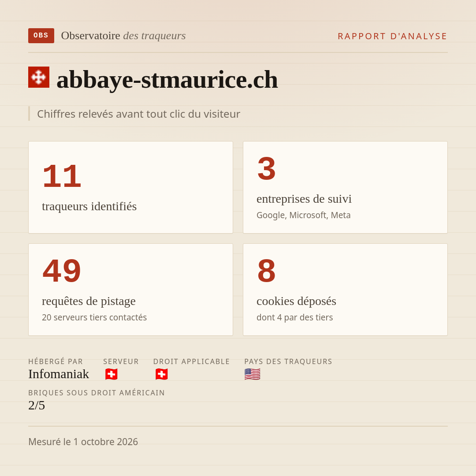Click the "Mesuré le 1 octobre 2026" date
This screenshot has height=476, width=476.
pos(83,442)
